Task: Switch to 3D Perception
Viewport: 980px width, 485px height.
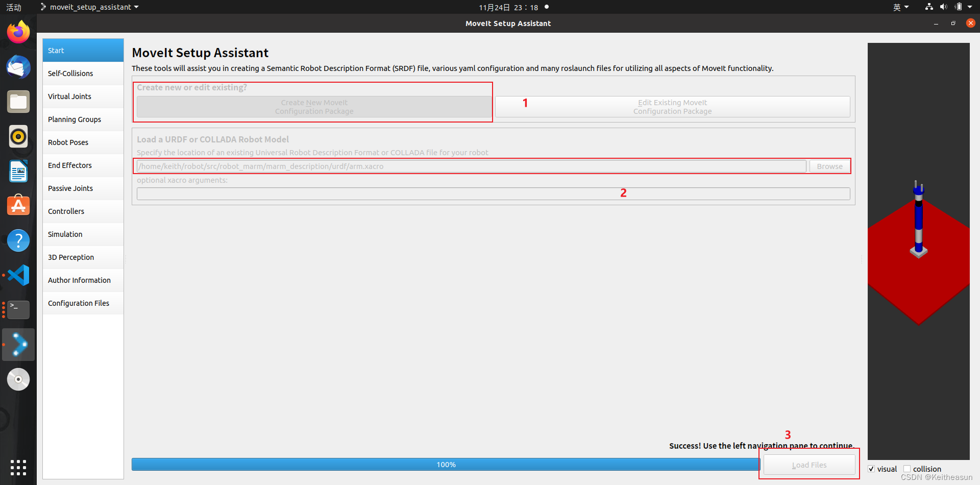Action: [83, 257]
